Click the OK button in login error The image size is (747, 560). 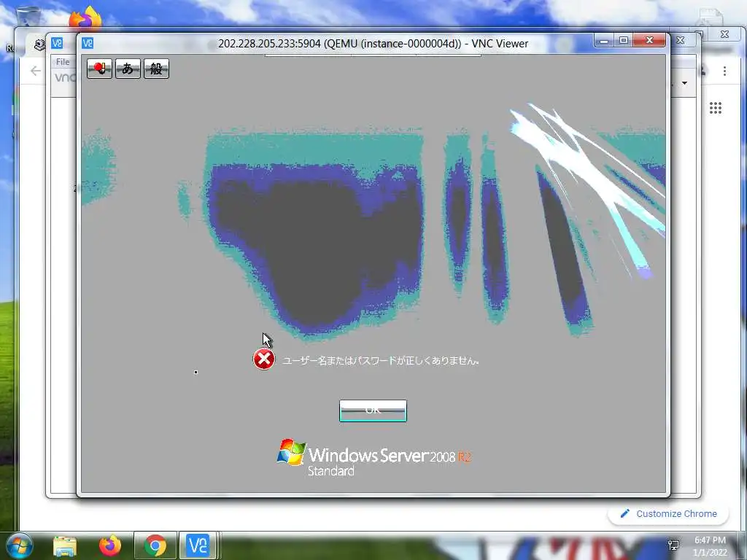coord(373,411)
